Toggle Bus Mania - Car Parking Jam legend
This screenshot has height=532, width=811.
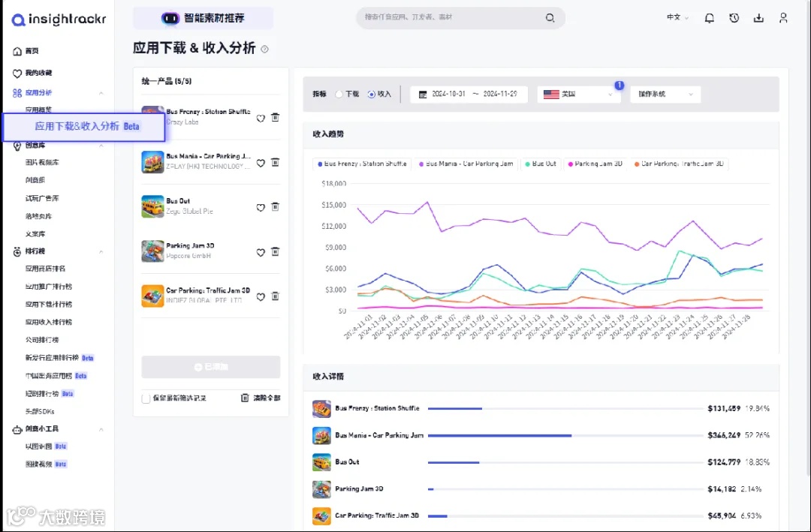click(x=466, y=164)
